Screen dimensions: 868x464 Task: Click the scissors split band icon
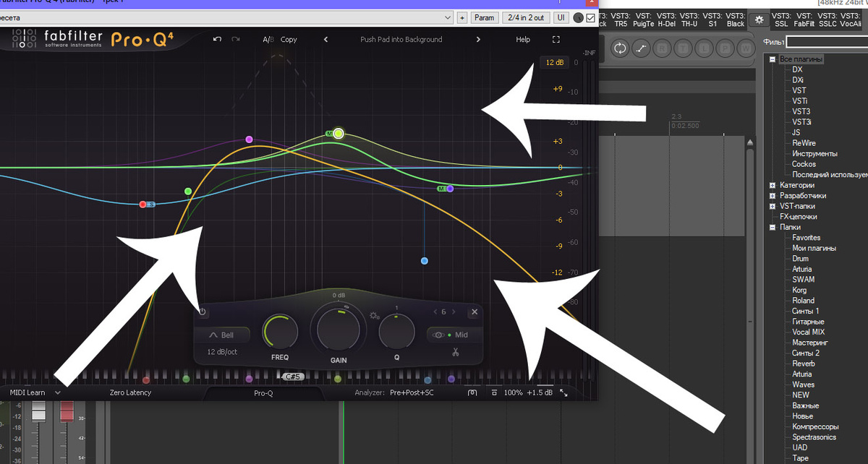tap(456, 353)
